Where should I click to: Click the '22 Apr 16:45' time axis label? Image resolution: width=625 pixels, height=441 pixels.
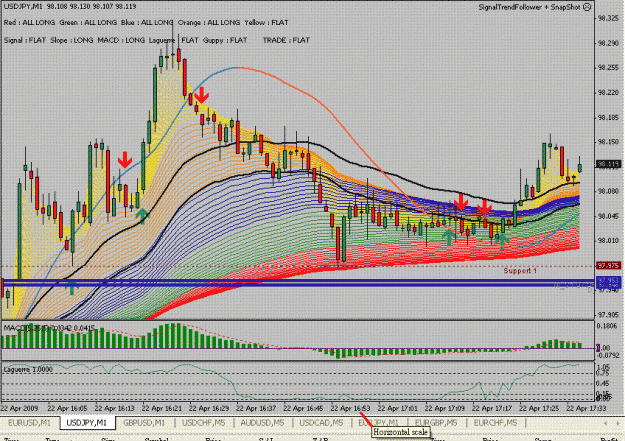(303, 408)
